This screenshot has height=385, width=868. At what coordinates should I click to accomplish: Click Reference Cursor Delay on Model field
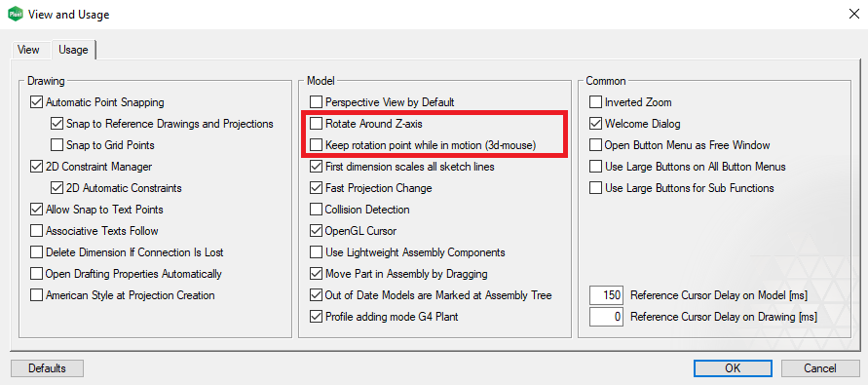tap(607, 295)
